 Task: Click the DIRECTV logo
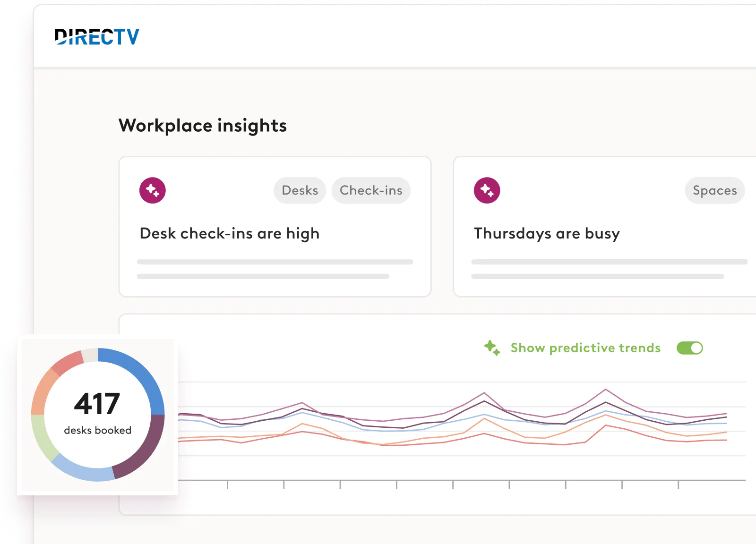tap(97, 36)
